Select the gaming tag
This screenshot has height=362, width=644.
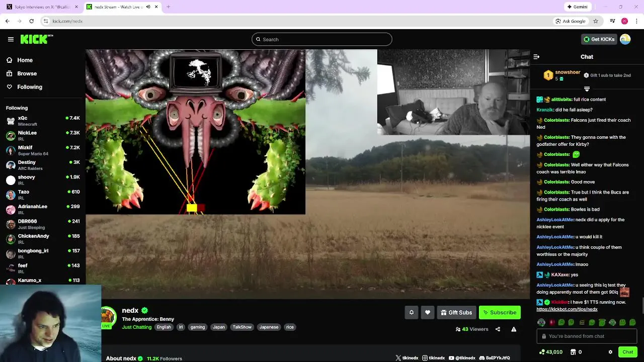(197, 327)
